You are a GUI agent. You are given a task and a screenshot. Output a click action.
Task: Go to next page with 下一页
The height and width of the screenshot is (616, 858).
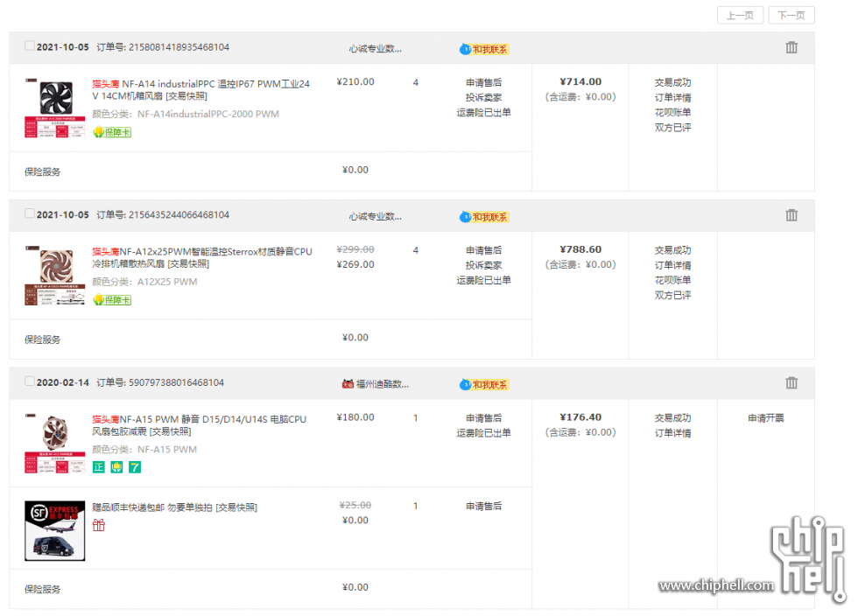coord(791,16)
